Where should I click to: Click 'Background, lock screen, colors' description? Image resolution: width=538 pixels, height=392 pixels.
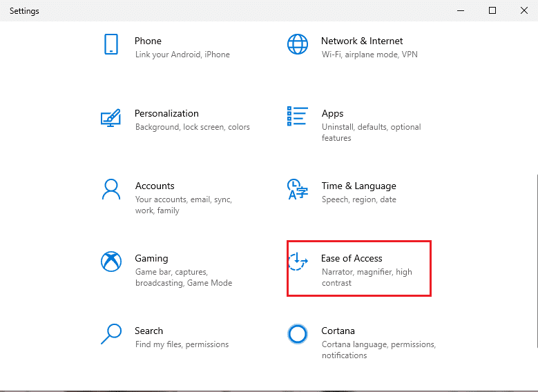tap(193, 127)
